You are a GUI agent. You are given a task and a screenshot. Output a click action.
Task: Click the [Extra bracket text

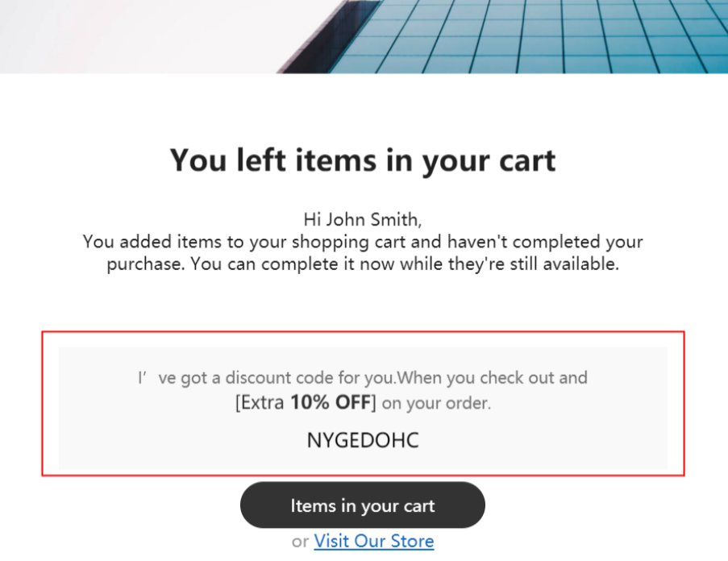260,402
